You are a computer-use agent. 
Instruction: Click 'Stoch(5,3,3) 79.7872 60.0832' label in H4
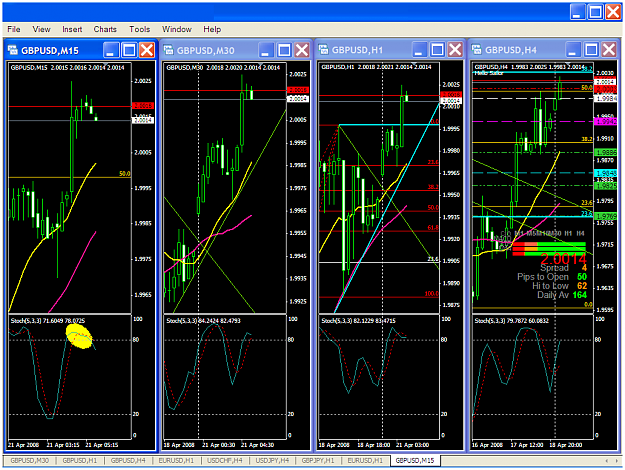[511, 321]
